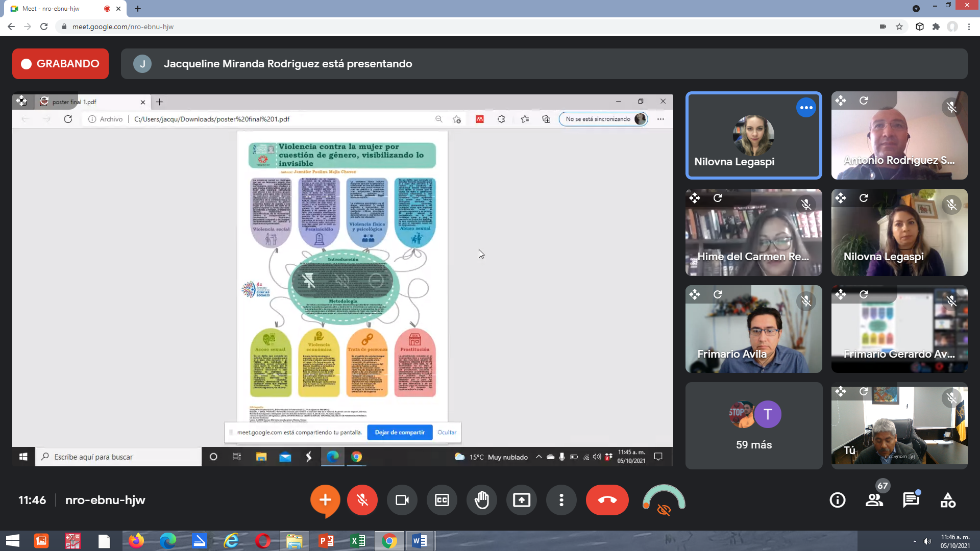The height and width of the screenshot is (551, 980).
Task: Select the 'poster final 1.pdf' tab in shared browser
Action: point(92,102)
